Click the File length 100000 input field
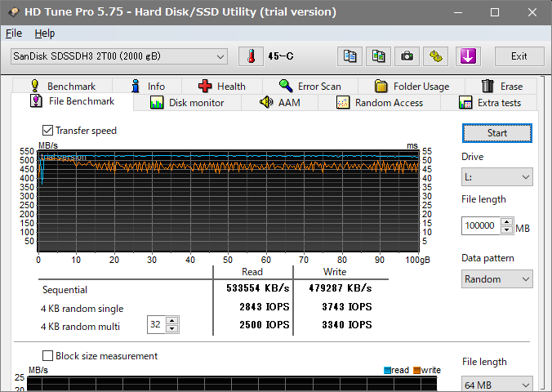552x392 pixels. (x=480, y=225)
